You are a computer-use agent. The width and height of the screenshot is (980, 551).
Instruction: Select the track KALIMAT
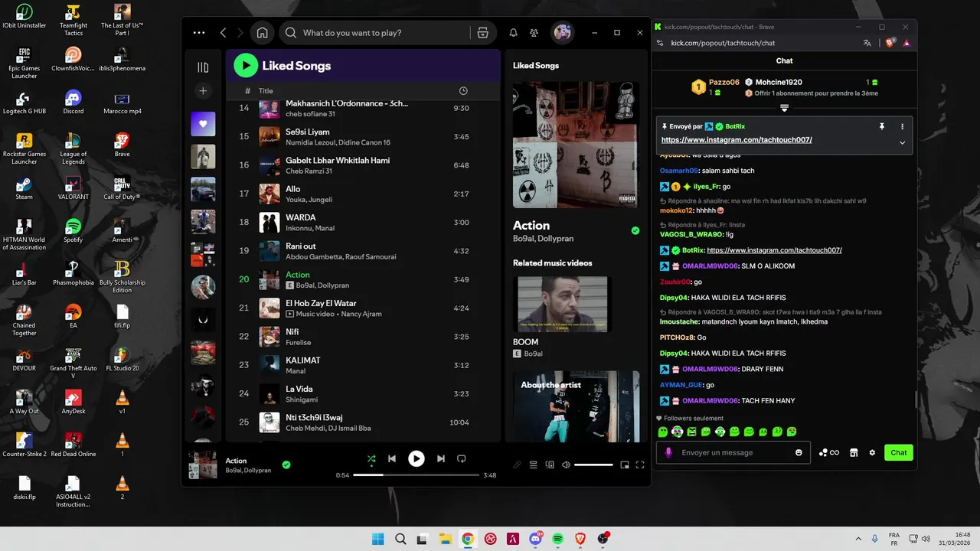363,365
